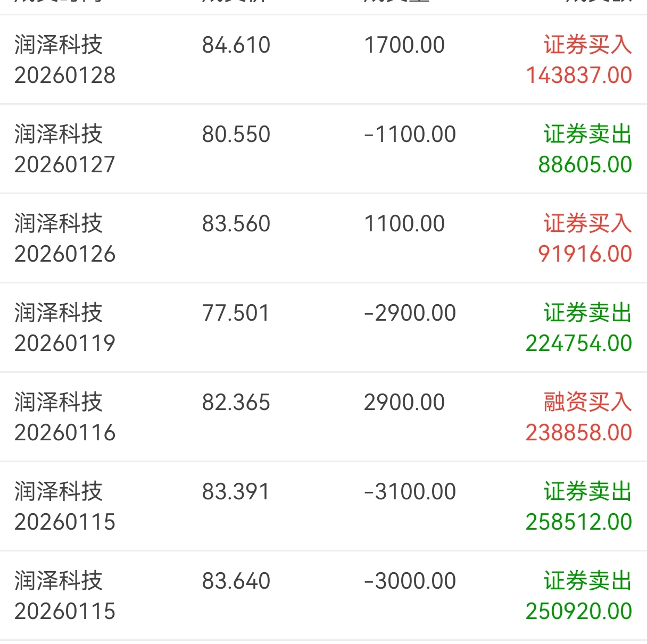Viewport: 647px width, 644px height.
Task: Open the 20260127 润泽科技 sell record
Action: coord(323,149)
